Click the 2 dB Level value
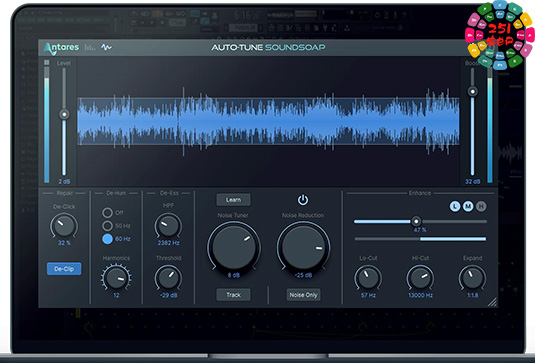 click(x=64, y=182)
